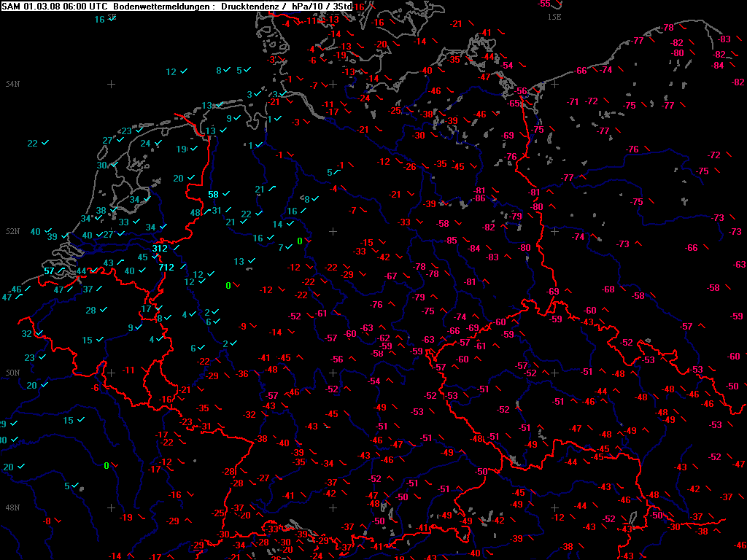Click the 54N latitude label
The width and height of the screenshot is (747, 560).
[x=12, y=85]
